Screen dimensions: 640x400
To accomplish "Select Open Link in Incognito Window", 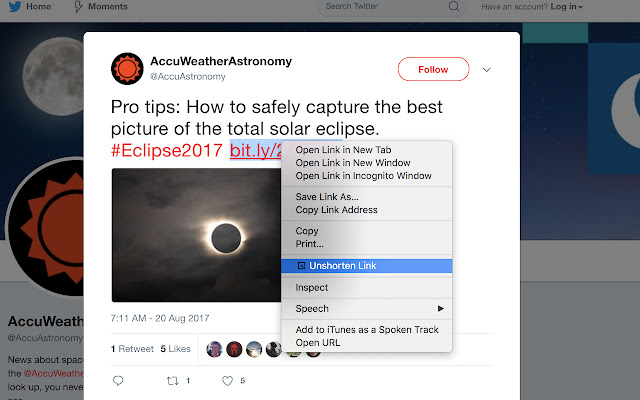I will [x=363, y=176].
